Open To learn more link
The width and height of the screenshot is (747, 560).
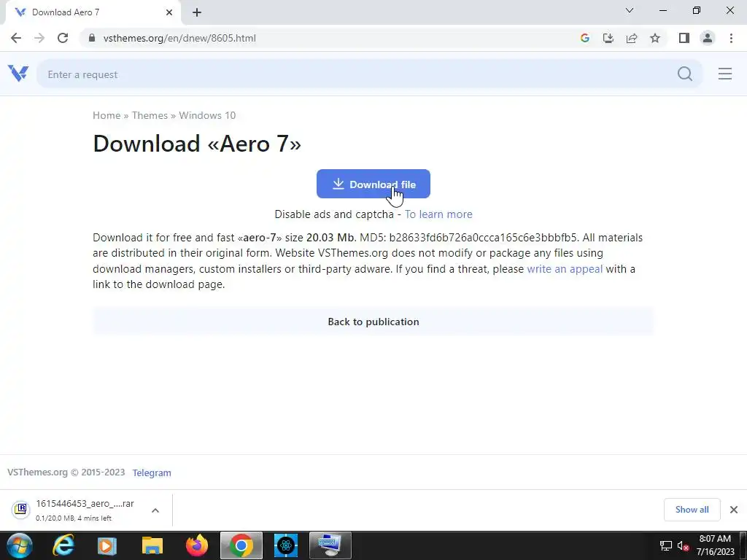point(438,214)
